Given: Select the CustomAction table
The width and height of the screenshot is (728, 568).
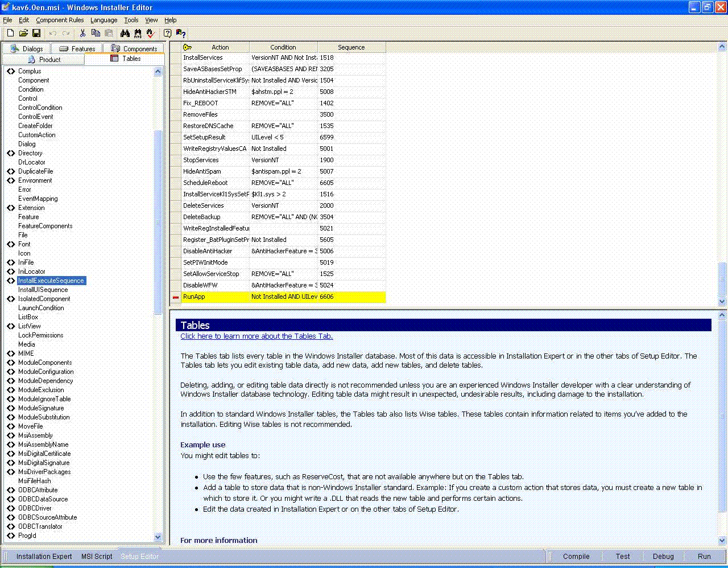Looking at the screenshot, I should pyautogui.click(x=37, y=135).
